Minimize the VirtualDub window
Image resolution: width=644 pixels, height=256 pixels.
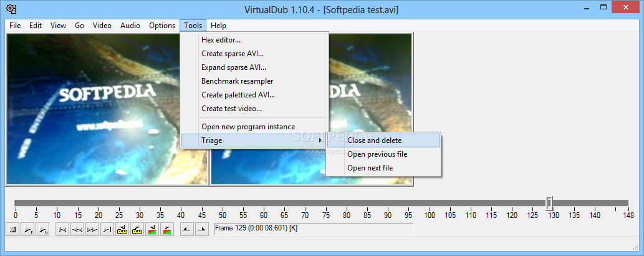tap(585, 7)
